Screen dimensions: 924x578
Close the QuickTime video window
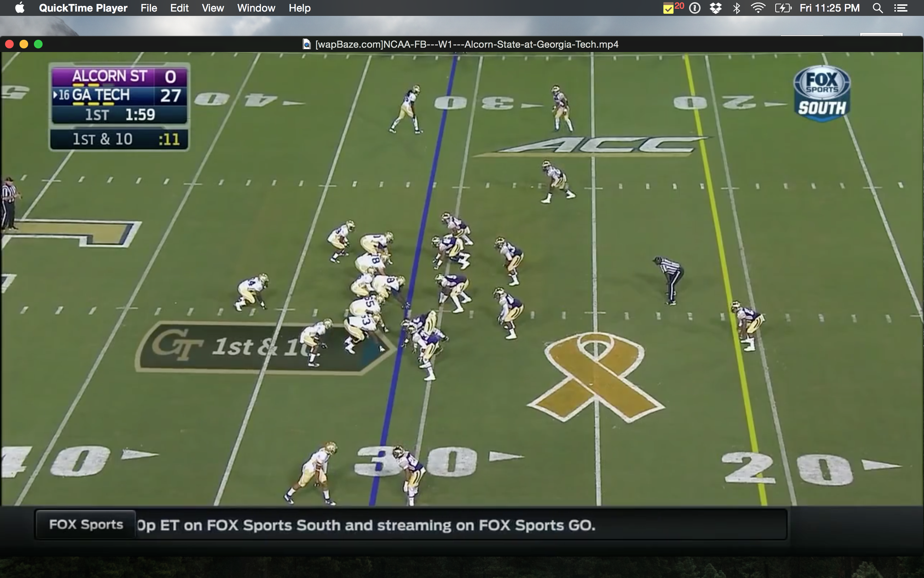pos(9,44)
